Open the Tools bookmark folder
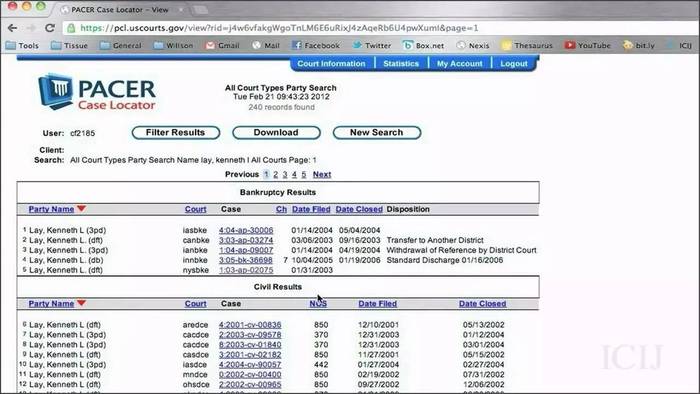 click(x=22, y=46)
